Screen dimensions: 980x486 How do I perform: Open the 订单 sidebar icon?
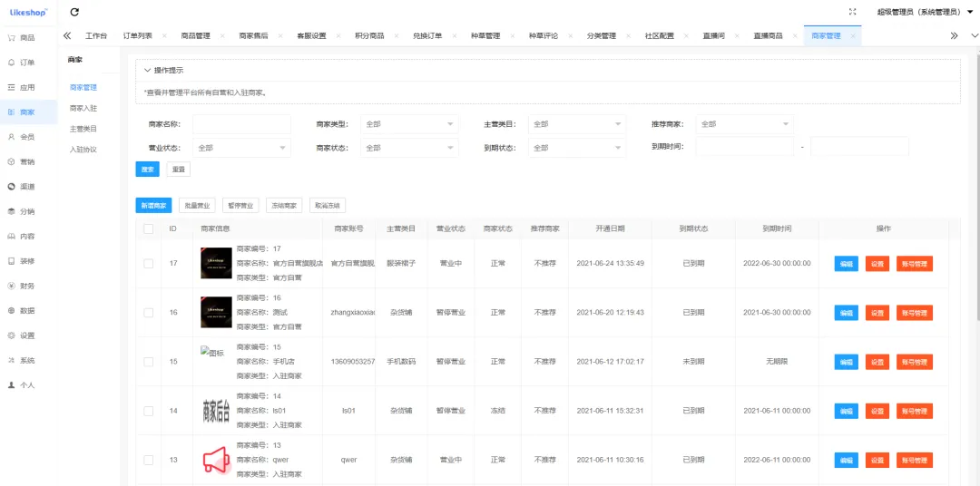pyautogui.click(x=11, y=63)
